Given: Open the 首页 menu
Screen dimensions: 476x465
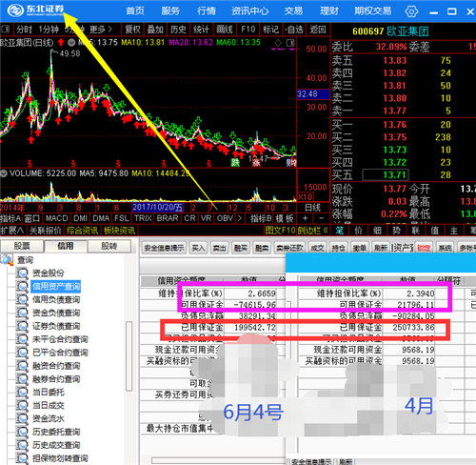Looking at the screenshot, I should click(x=135, y=11).
